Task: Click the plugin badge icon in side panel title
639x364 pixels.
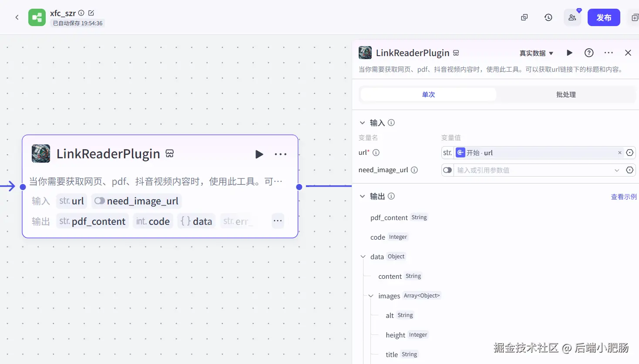Action: pyautogui.click(x=456, y=53)
